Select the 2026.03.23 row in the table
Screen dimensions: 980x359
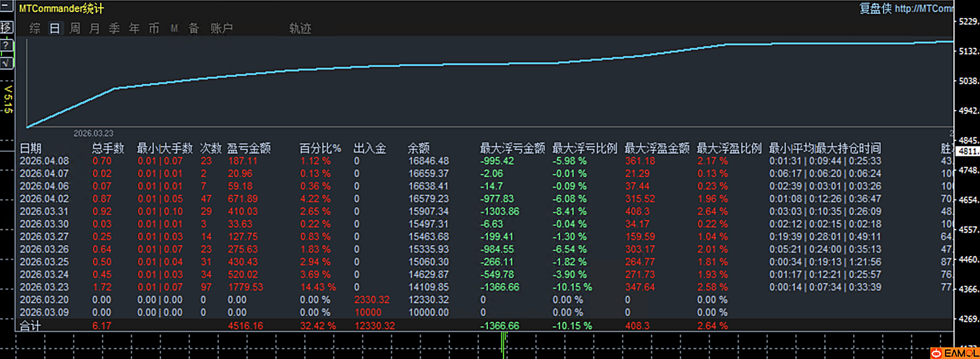[x=44, y=287]
